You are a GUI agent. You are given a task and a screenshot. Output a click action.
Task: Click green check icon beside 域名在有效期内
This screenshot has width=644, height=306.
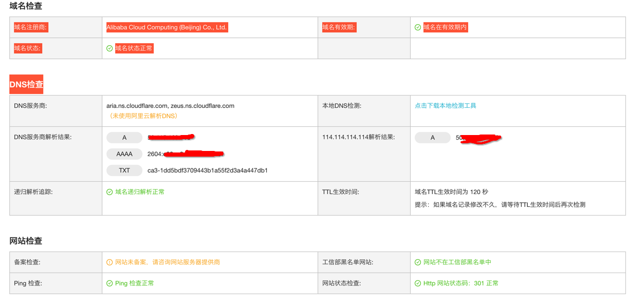tap(418, 27)
